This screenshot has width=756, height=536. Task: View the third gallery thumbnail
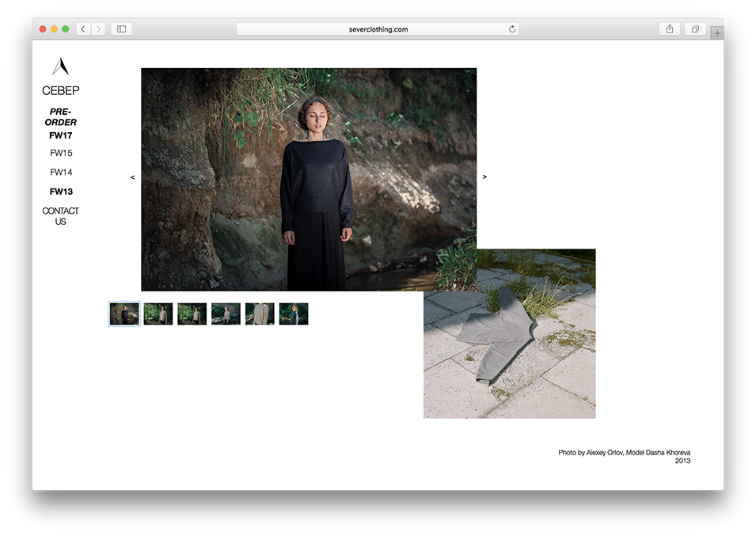(x=192, y=314)
